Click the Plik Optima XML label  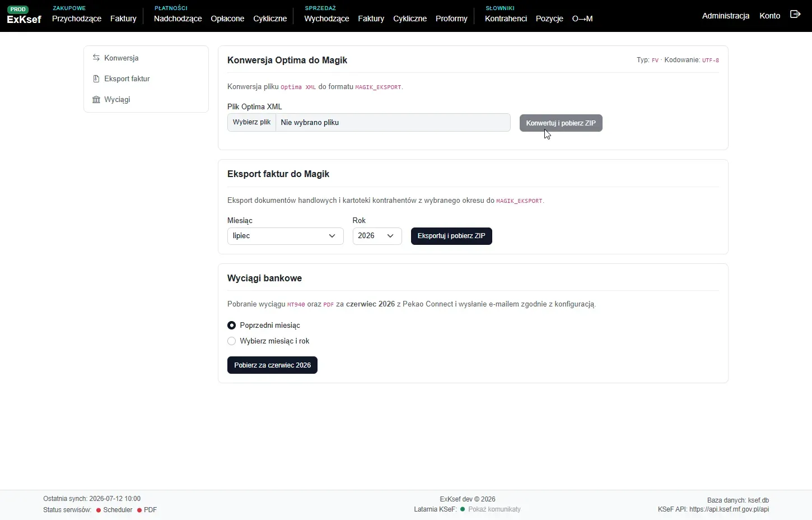pyautogui.click(x=255, y=106)
